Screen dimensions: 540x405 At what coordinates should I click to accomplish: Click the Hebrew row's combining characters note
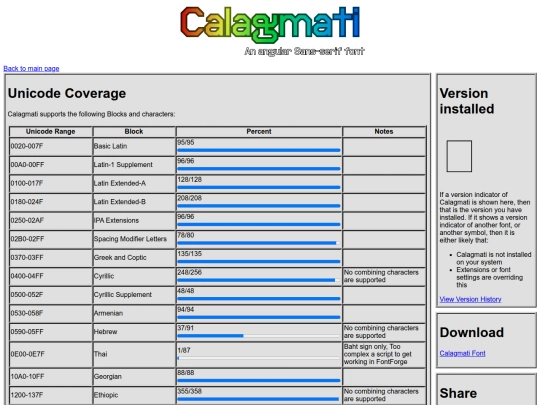click(381, 332)
